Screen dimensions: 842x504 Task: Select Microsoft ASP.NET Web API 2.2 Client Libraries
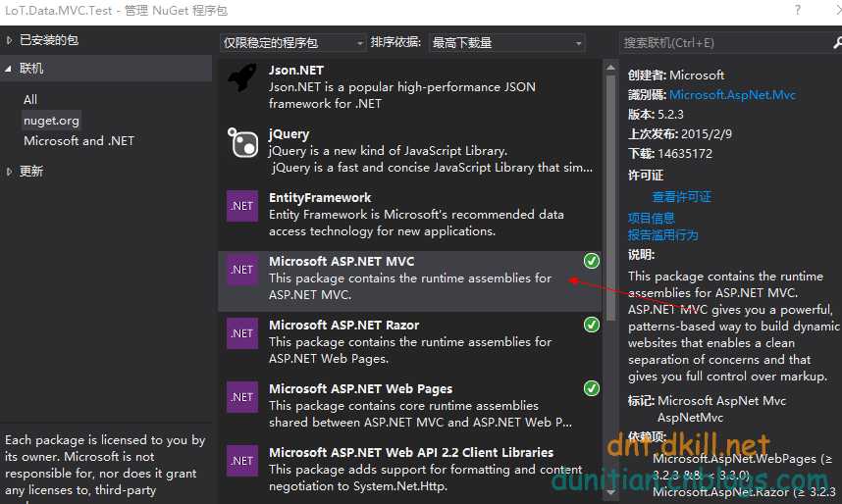pos(411,452)
